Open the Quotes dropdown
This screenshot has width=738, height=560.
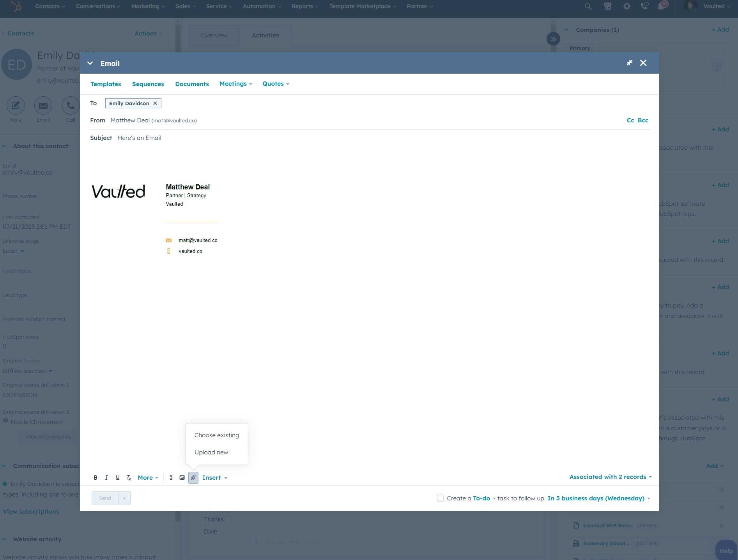pos(276,84)
